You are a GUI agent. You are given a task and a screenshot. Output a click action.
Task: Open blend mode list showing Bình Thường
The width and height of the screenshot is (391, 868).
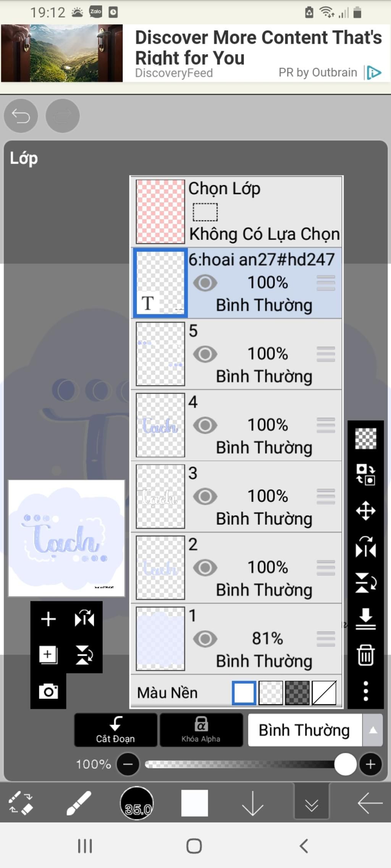[305, 730]
